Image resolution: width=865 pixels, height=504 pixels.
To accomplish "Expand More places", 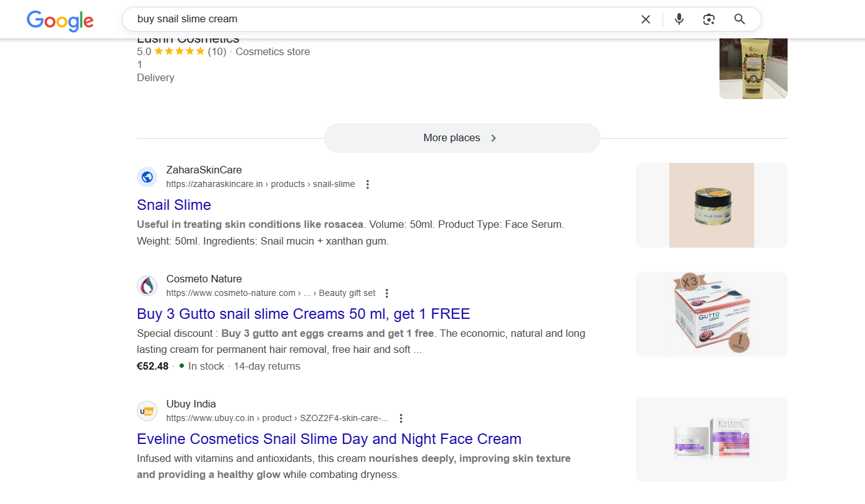I will (461, 138).
